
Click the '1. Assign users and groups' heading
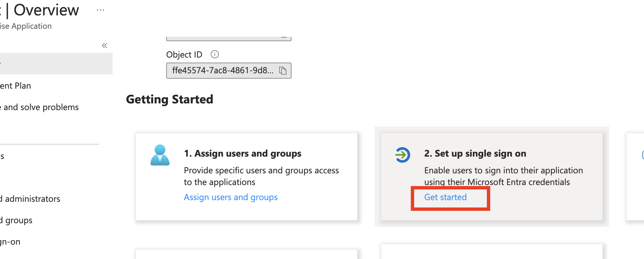click(243, 153)
